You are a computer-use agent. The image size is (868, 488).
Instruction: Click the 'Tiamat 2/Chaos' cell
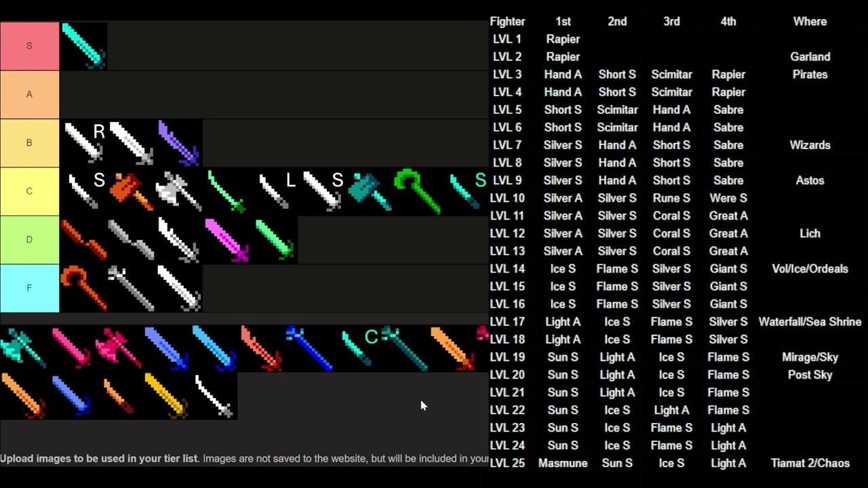pos(810,463)
